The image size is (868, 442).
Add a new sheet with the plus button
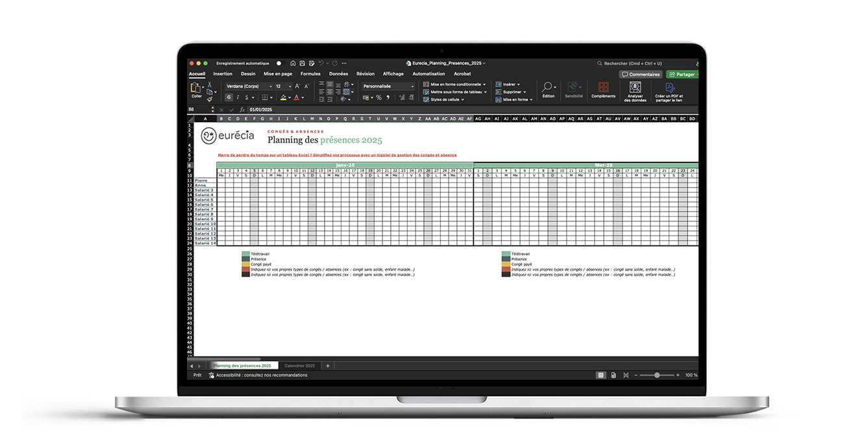pos(327,365)
